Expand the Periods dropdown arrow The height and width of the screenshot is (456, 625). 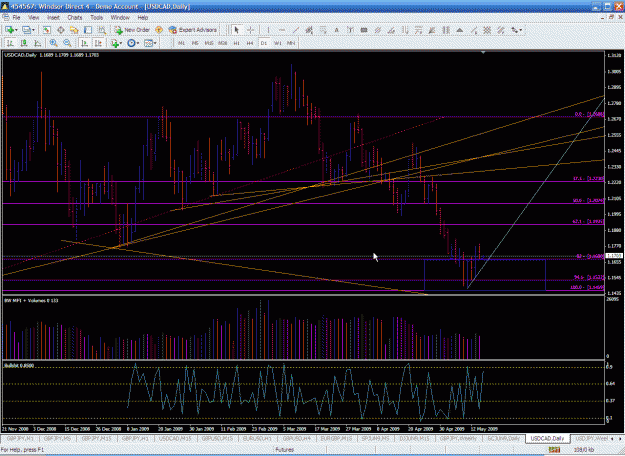(138, 43)
